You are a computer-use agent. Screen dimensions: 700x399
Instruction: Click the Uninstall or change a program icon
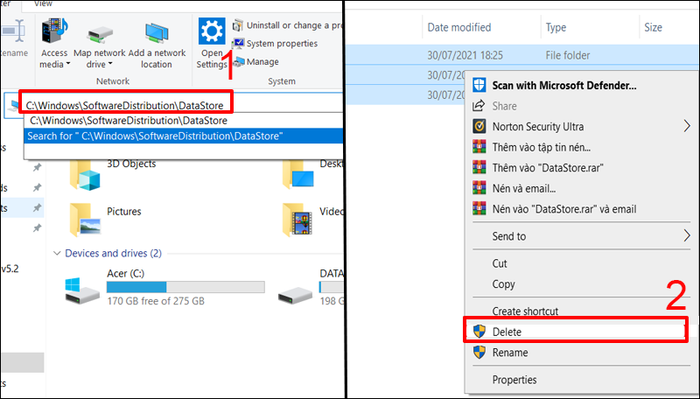[x=238, y=25]
